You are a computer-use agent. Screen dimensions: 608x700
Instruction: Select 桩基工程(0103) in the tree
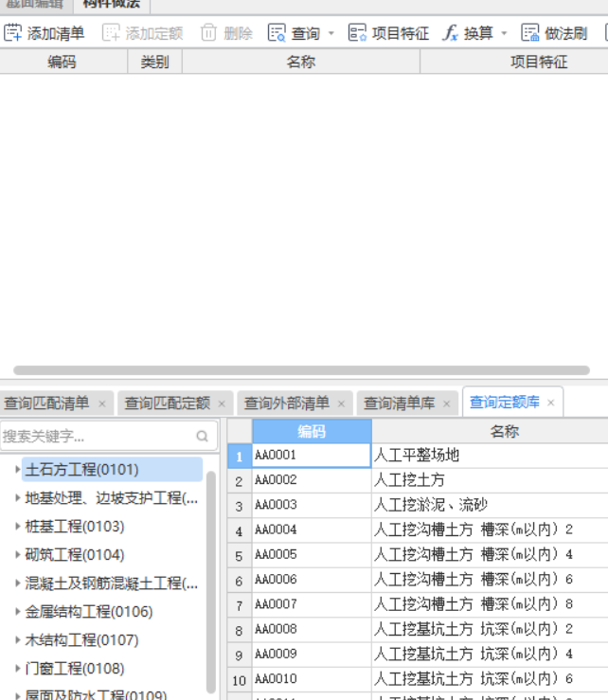point(75,526)
